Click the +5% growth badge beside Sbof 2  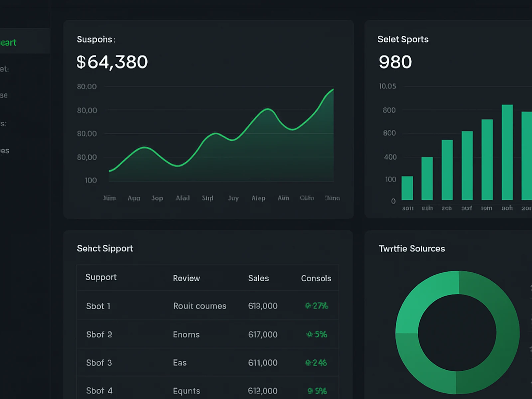click(316, 334)
